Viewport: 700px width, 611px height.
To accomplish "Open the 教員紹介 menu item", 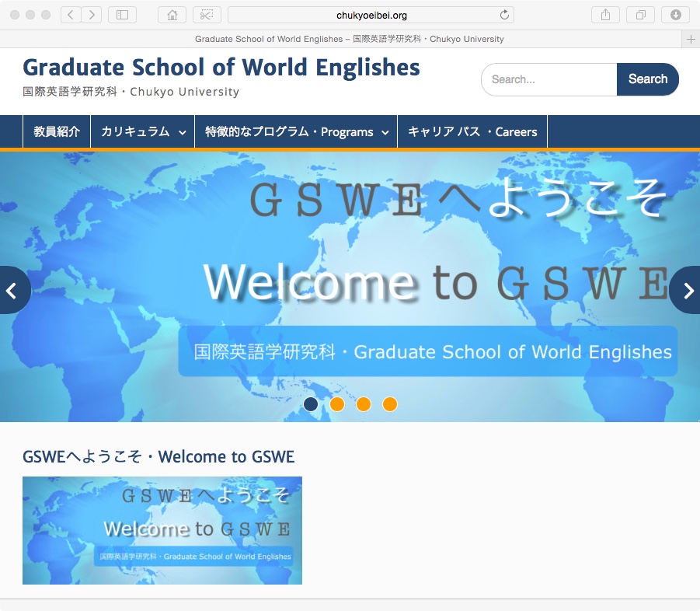I will click(57, 131).
